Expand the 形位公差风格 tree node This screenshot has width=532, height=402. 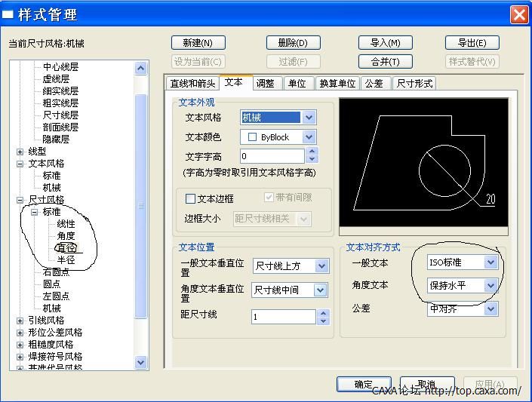tap(20, 333)
